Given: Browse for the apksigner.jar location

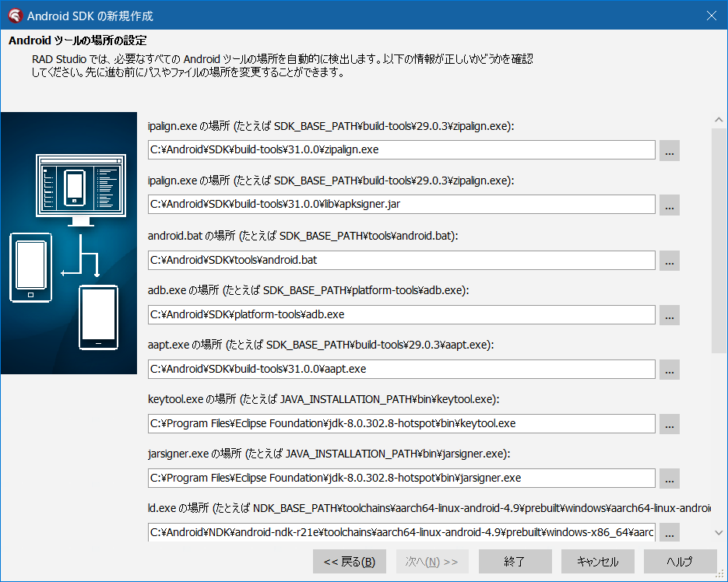Looking at the screenshot, I should point(669,205).
